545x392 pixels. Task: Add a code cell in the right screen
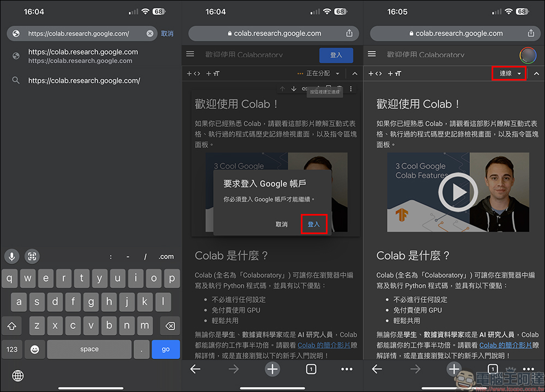click(376, 73)
